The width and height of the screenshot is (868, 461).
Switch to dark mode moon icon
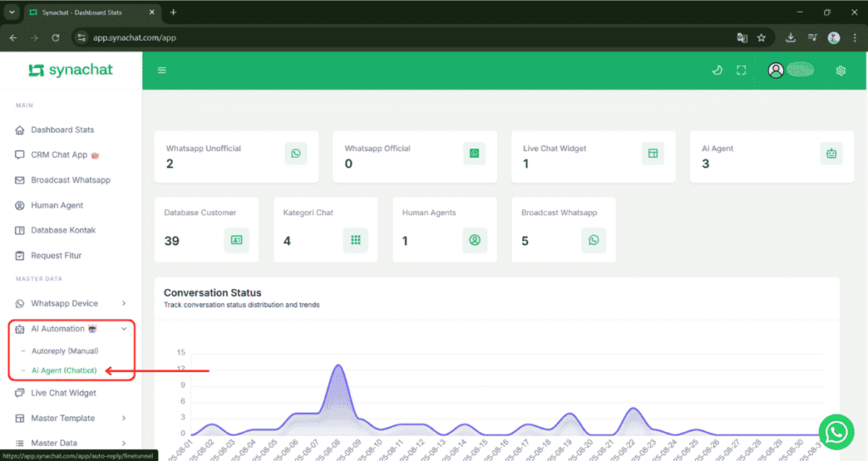717,70
